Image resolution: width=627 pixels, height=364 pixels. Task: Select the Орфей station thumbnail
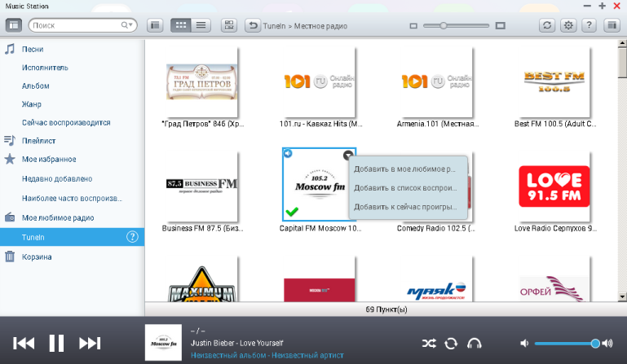(554, 278)
